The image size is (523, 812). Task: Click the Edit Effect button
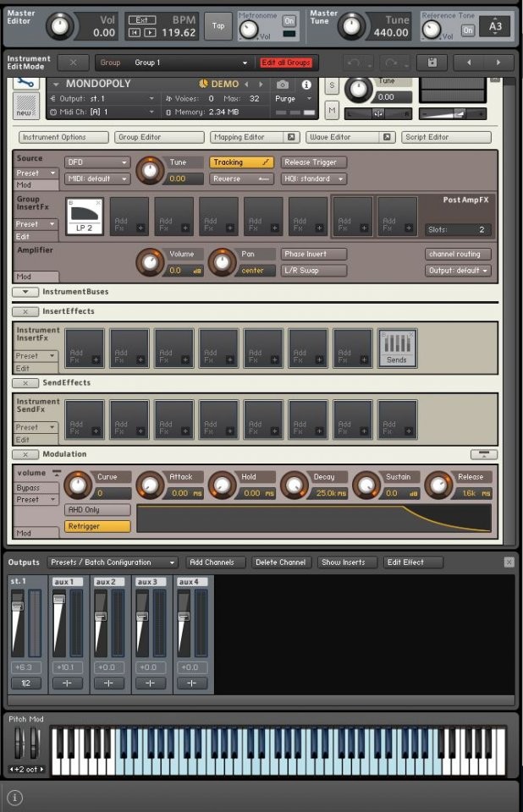click(413, 562)
